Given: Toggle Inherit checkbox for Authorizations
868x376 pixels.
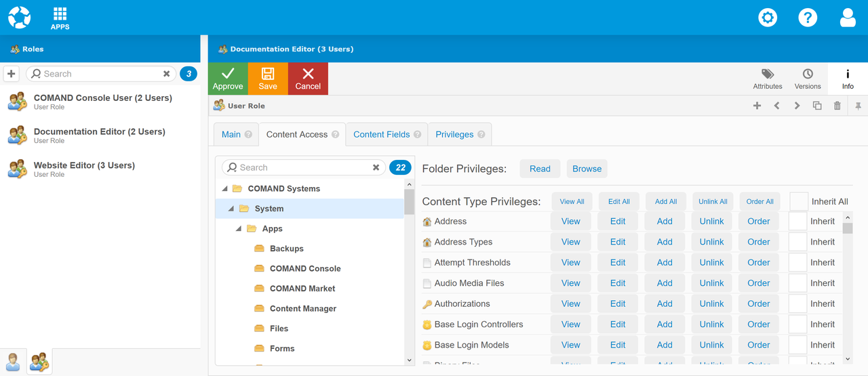Looking at the screenshot, I should (797, 304).
